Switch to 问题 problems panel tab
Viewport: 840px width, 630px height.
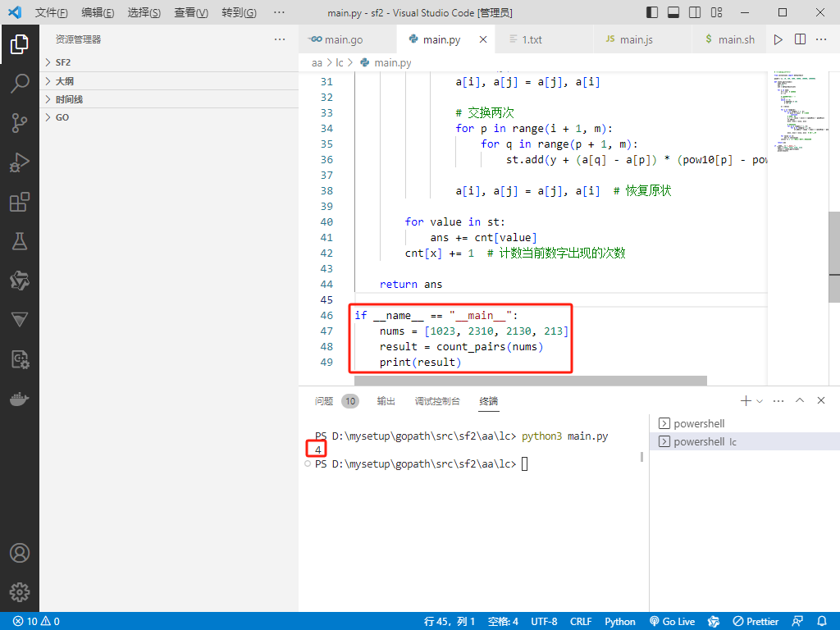(337, 400)
